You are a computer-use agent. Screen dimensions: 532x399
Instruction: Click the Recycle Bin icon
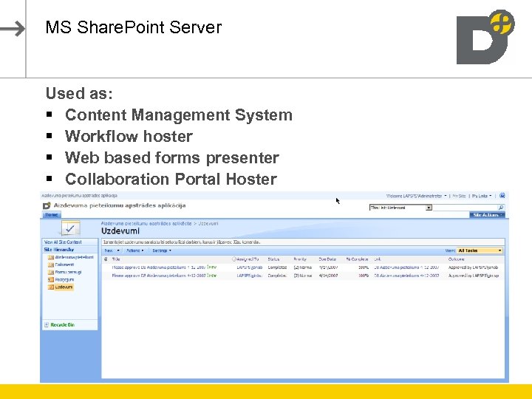click(47, 324)
